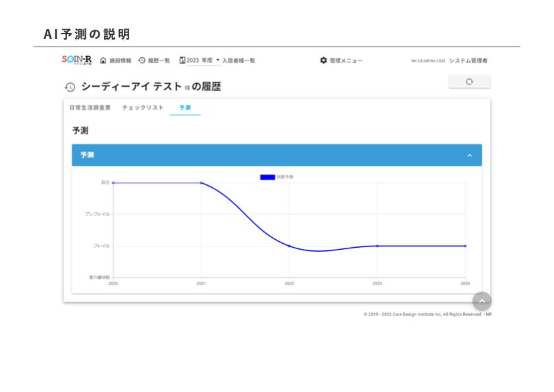The height and width of the screenshot is (392, 554).
Task: Click the dropdown arrow next to 年度
Action: click(x=219, y=60)
